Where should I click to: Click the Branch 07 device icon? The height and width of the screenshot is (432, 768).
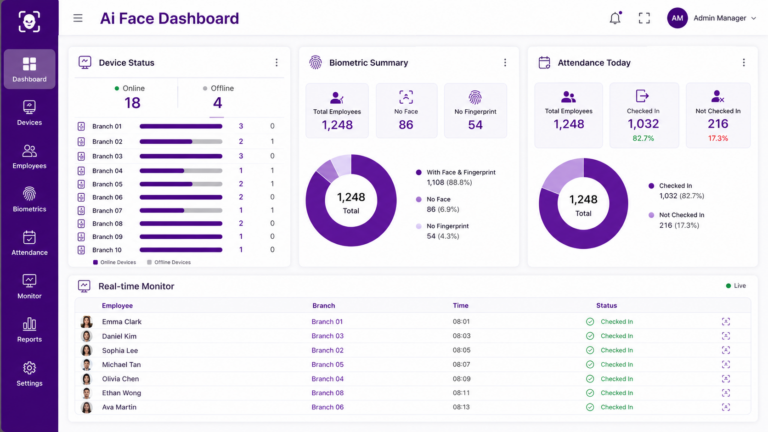(x=81, y=211)
